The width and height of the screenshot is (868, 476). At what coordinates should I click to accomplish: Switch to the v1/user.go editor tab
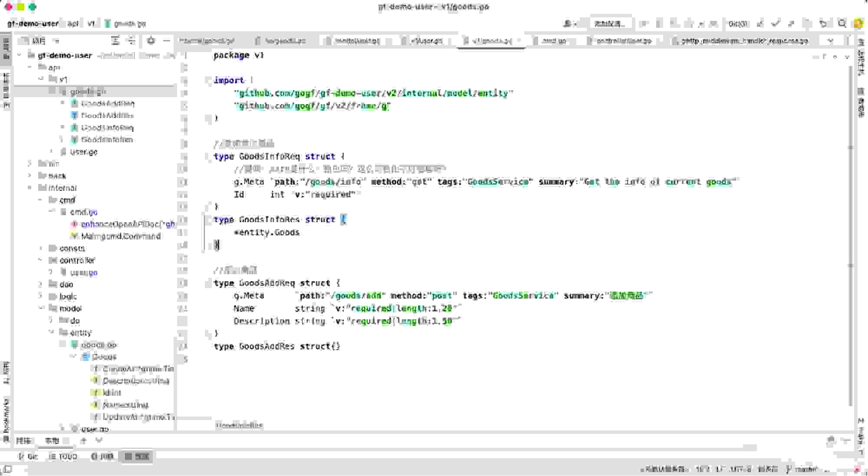425,40
